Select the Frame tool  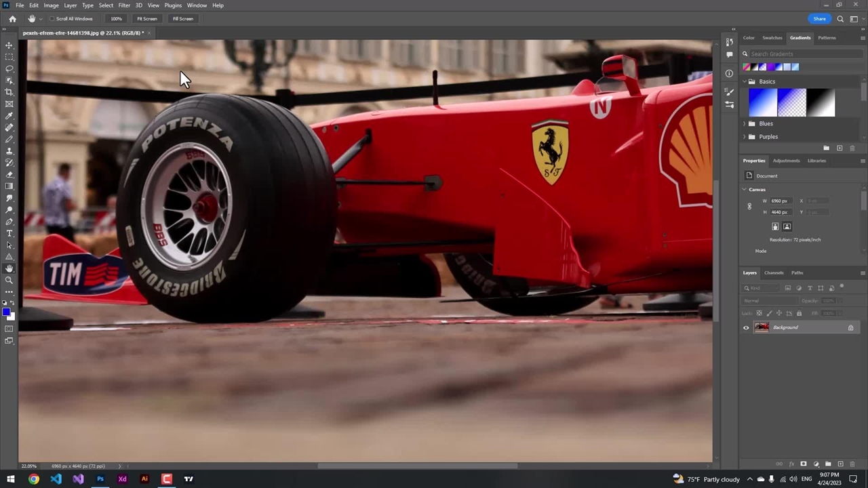9,104
